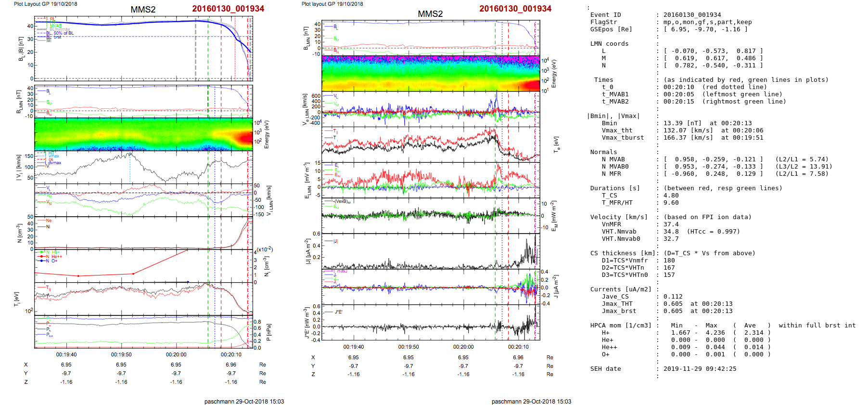Select time 00:20:15 (rightmost green line)
Viewport: 868px width, 405px height.
[725, 102]
